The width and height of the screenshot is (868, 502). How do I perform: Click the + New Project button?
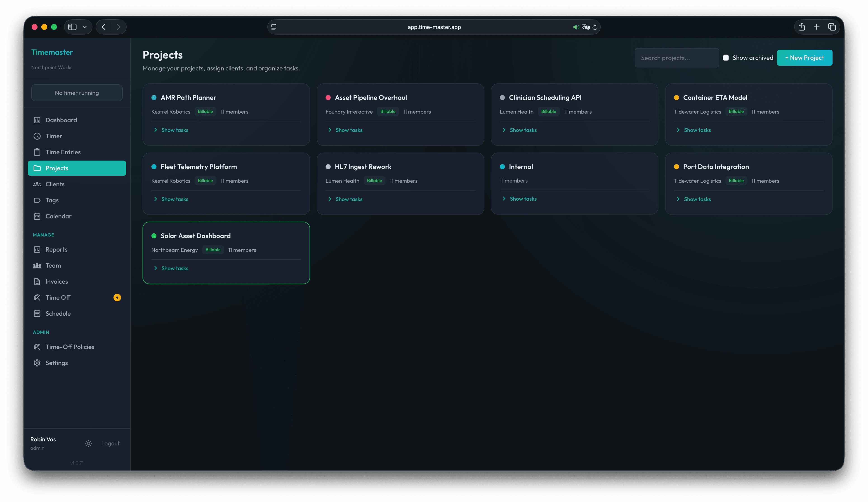(804, 58)
